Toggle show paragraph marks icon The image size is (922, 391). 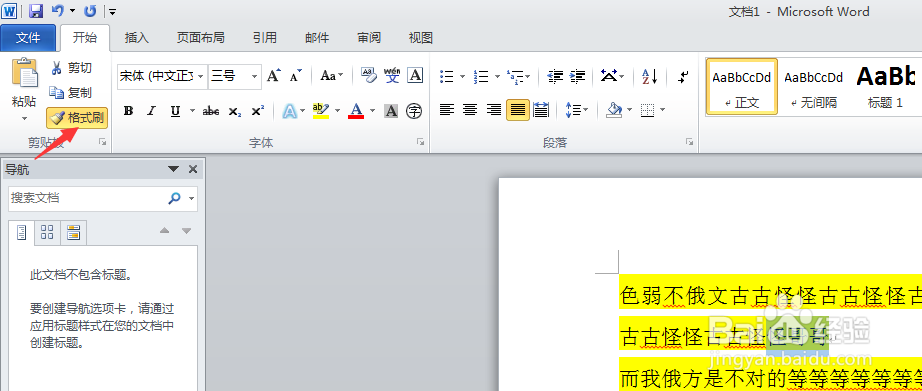[683, 76]
